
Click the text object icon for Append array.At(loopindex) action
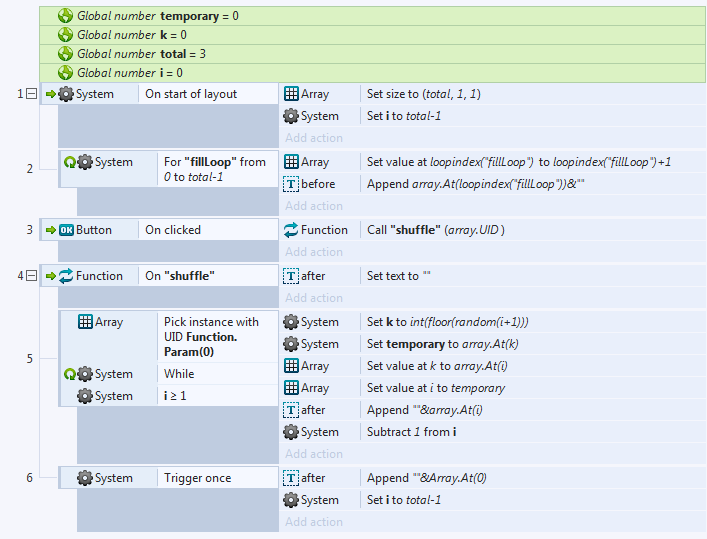[291, 184]
